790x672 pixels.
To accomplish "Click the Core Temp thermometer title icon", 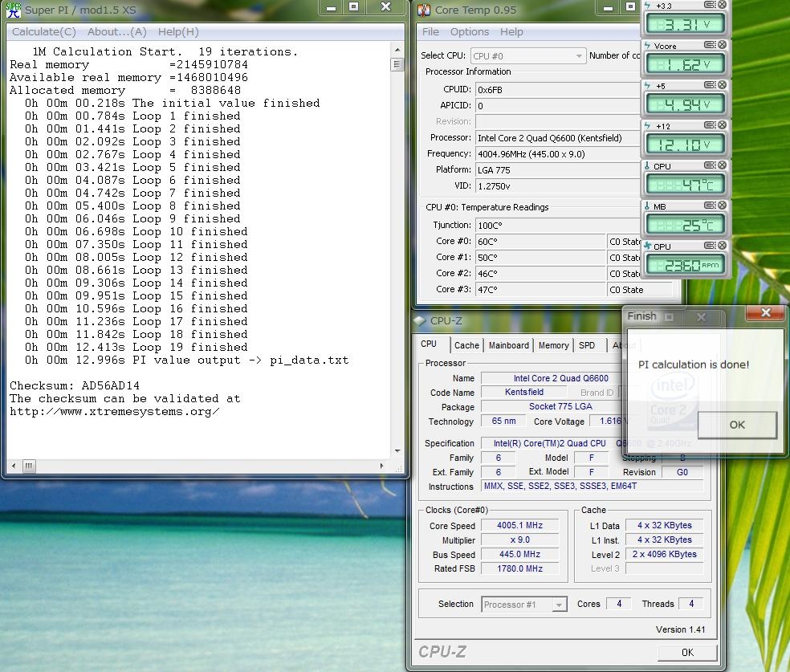I will tap(424, 10).
